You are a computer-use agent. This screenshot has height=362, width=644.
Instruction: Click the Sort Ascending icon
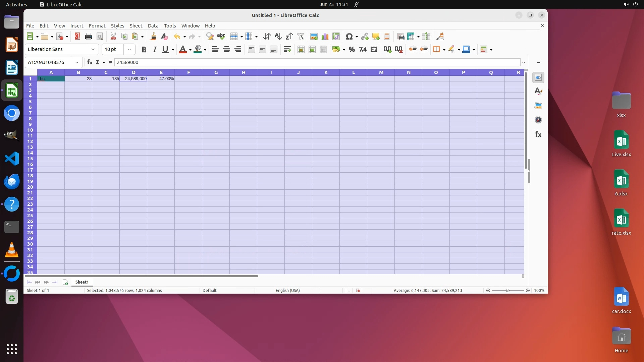278,37
